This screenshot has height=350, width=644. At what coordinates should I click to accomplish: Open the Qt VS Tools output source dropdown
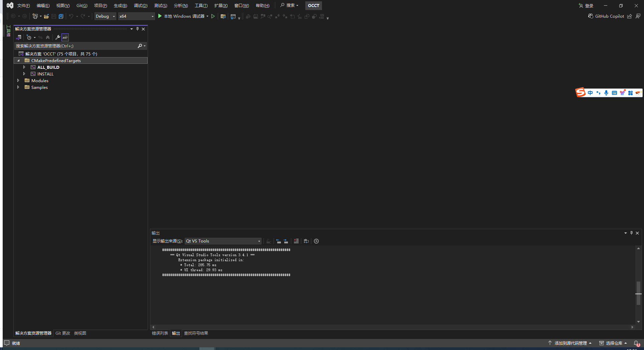(x=223, y=241)
